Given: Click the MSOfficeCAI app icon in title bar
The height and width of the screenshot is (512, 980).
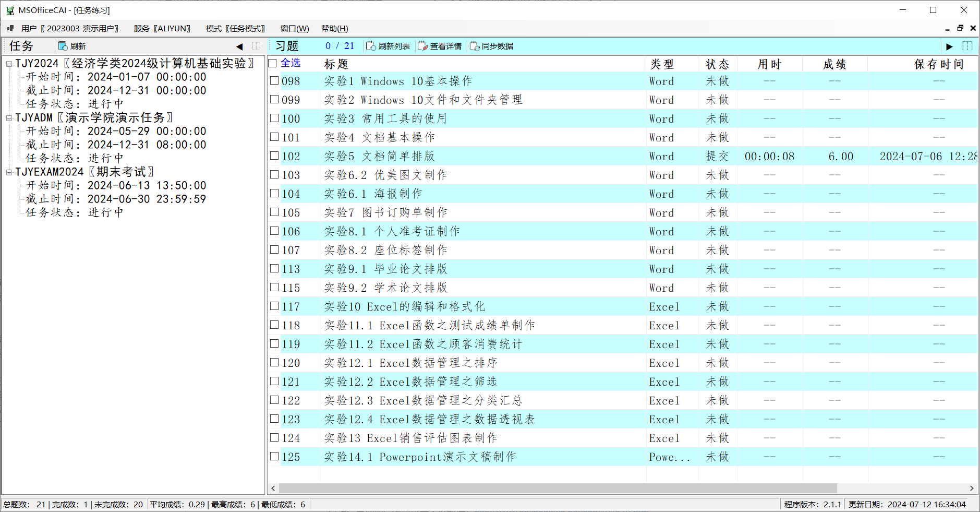Looking at the screenshot, I should (10, 10).
